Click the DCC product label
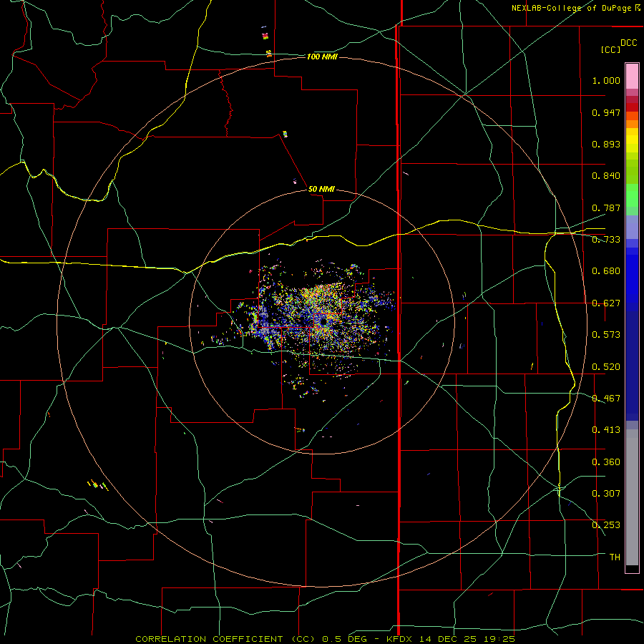The image size is (644, 644). 629,43
